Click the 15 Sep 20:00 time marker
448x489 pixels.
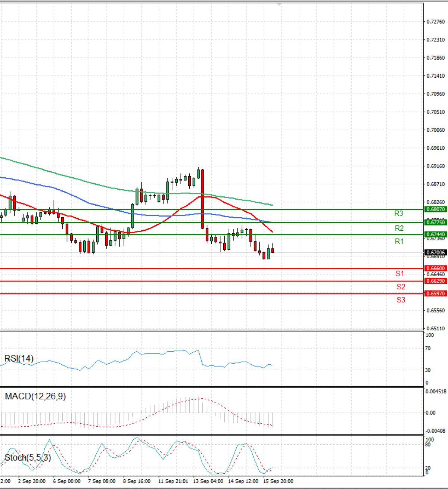[278, 481]
